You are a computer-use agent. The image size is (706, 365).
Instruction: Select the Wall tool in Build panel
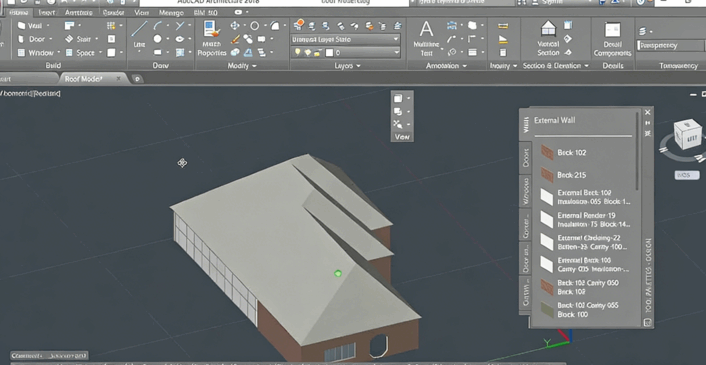[30, 26]
